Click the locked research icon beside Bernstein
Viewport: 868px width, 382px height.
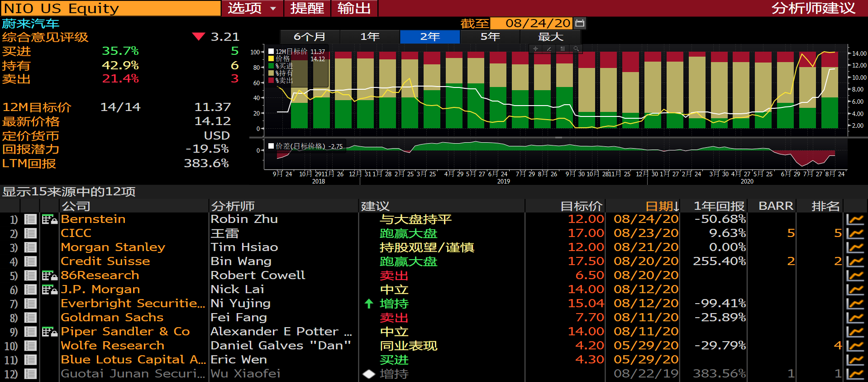click(x=49, y=220)
